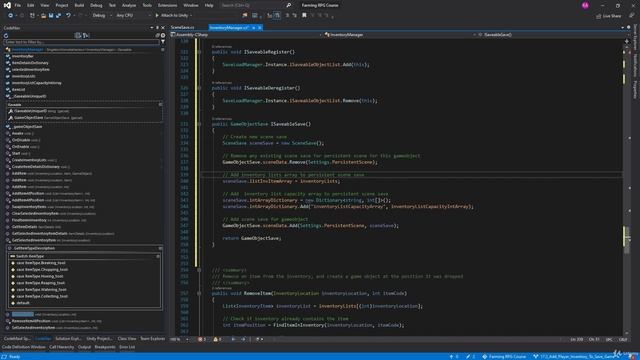Select SwapInventoryItems in CodeMaid tree
The height and width of the screenshot is (360, 640).
point(29,207)
